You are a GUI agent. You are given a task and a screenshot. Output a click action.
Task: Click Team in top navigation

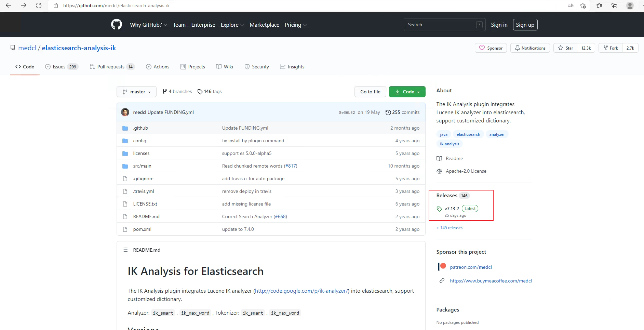[179, 25]
